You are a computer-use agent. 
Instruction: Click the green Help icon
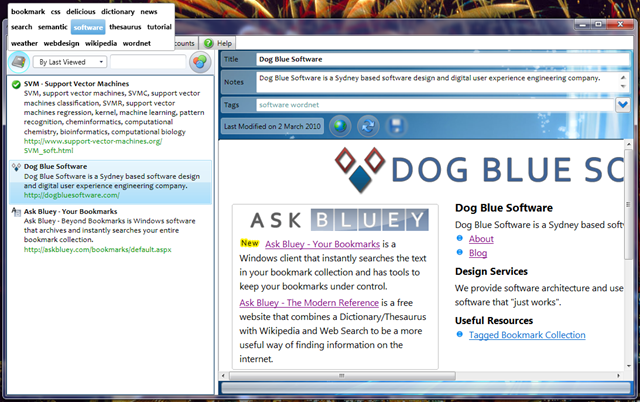pyautogui.click(x=209, y=43)
